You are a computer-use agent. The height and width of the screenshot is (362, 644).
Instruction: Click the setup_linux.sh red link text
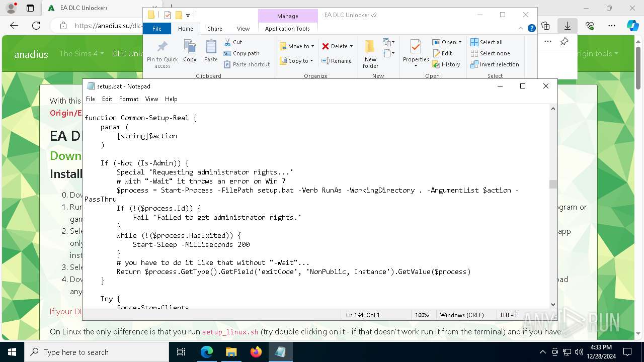[230, 332]
